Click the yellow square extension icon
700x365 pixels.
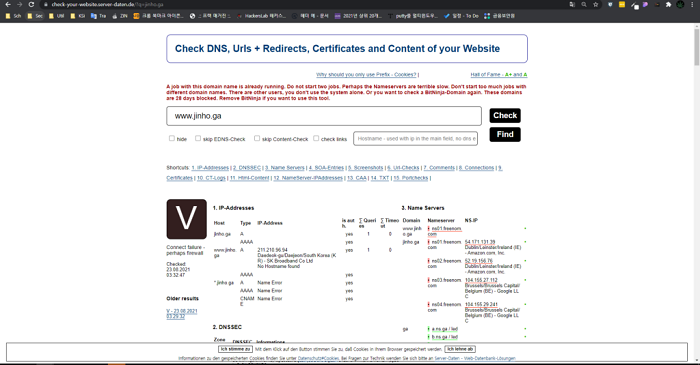pos(622,4)
